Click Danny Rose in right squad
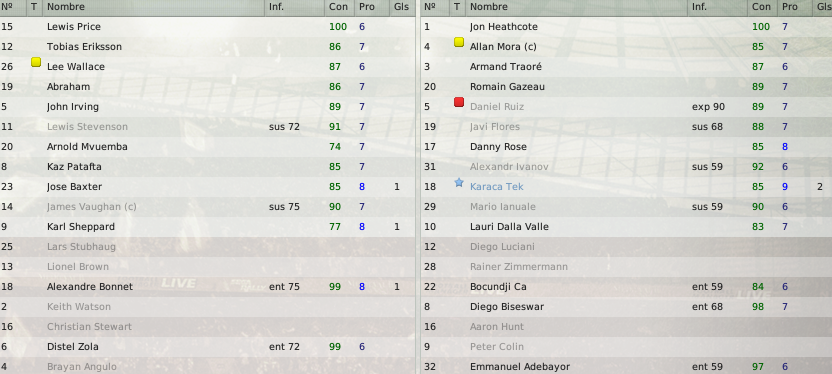The image size is (832, 374). tap(498, 147)
